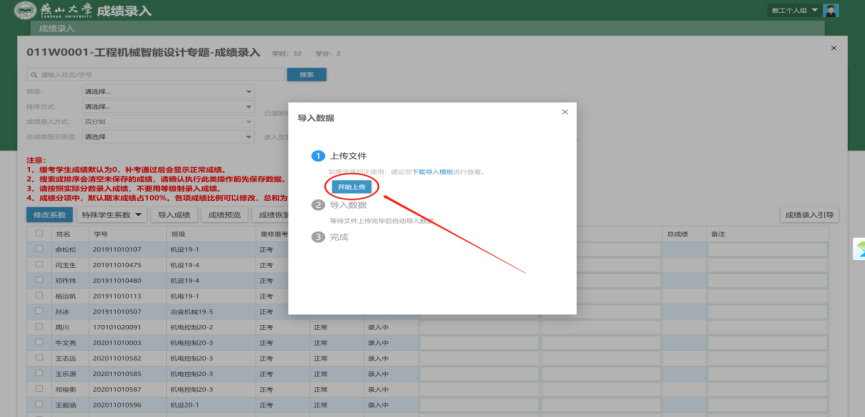Expand the 班级 dropdown
The image size is (865, 417).
168,92
